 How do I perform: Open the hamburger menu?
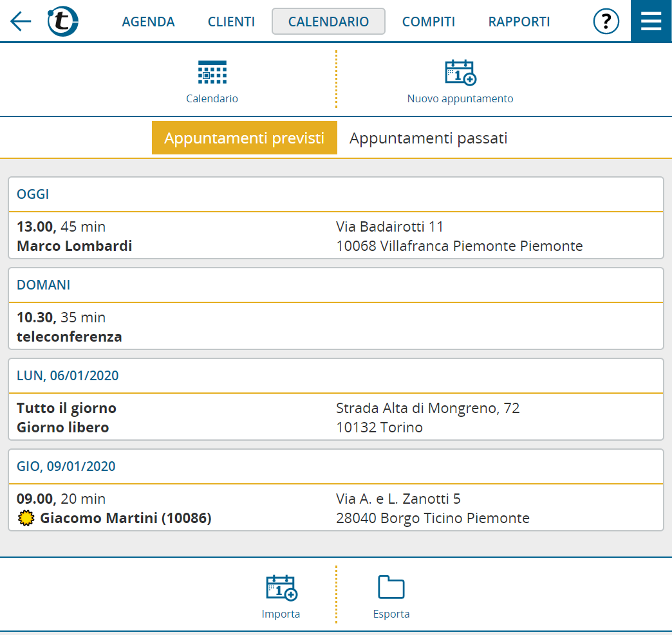pos(651,21)
